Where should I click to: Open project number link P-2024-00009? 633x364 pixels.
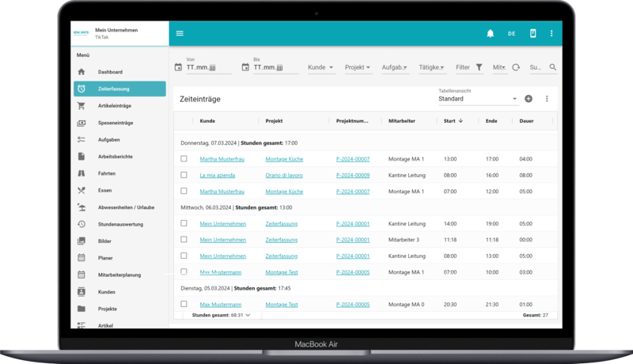(353, 175)
